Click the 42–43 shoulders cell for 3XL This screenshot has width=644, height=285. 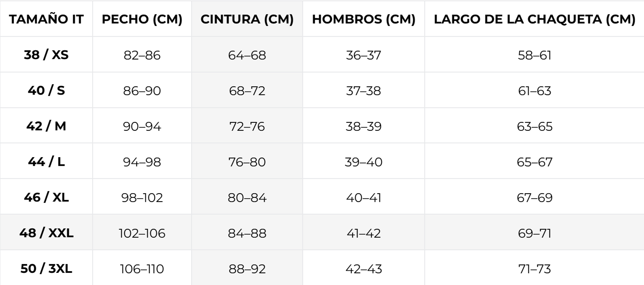[364, 269]
